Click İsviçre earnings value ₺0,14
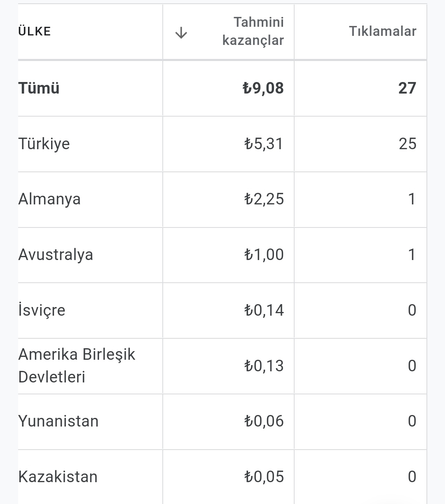445x504 pixels. 264,310
